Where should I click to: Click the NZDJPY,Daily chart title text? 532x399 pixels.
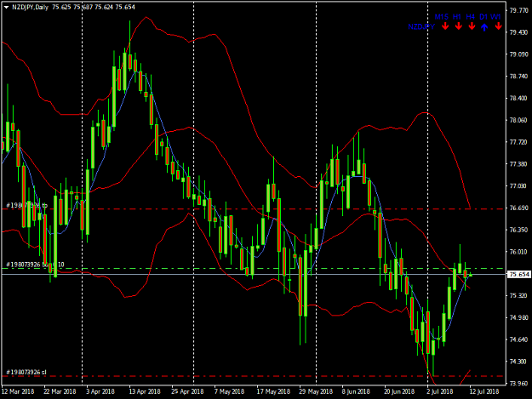tap(30, 7)
